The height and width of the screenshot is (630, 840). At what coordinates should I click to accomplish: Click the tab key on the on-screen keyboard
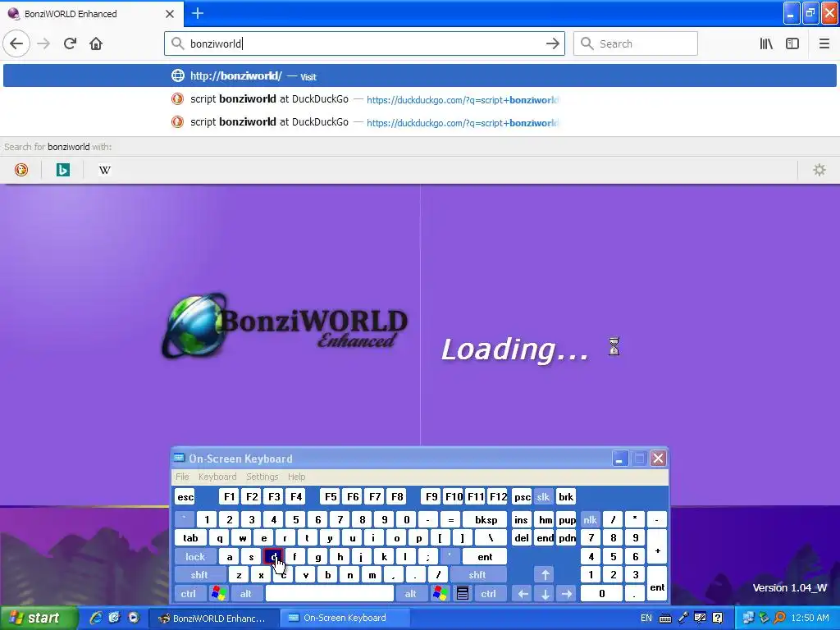coord(190,538)
